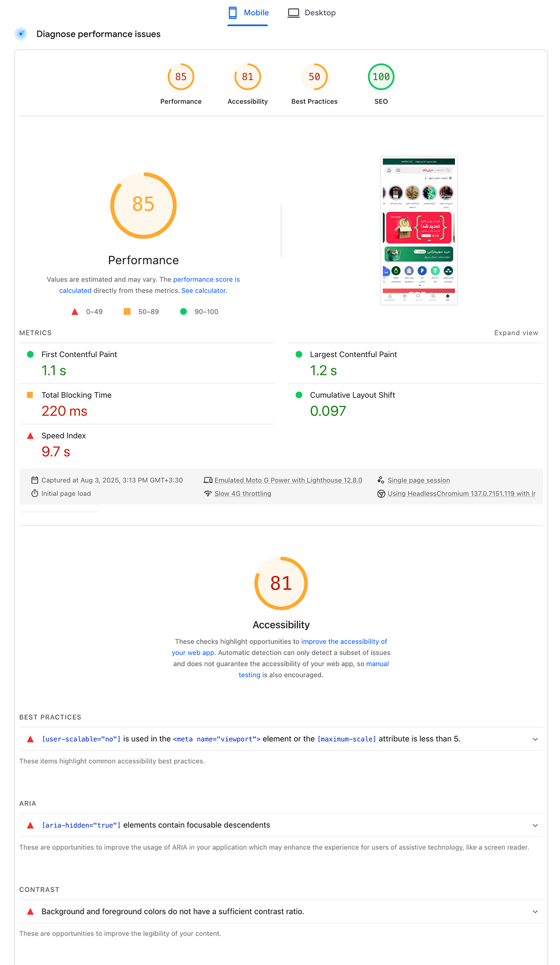Viewport: 560px width, 965px height.
Task: Click the SEO score gauge 100
Action: coord(381,77)
